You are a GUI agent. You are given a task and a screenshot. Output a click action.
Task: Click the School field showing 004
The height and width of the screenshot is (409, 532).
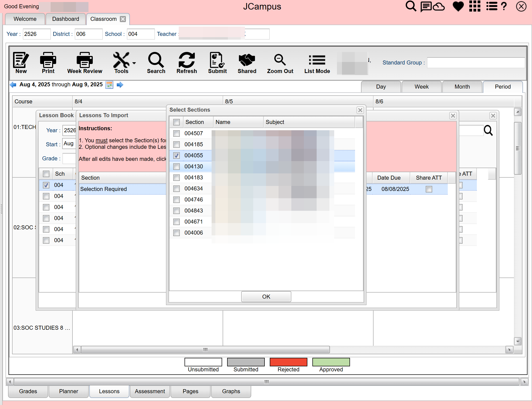pos(141,34)
